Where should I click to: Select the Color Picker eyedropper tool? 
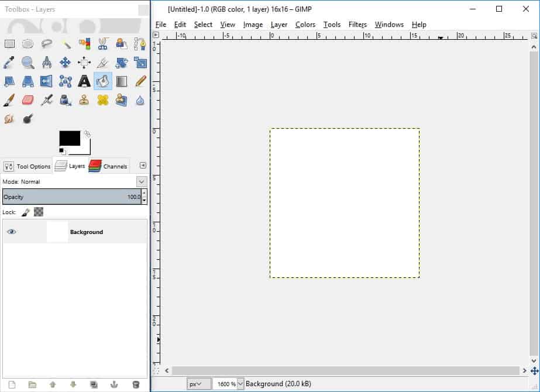[9, 63]
